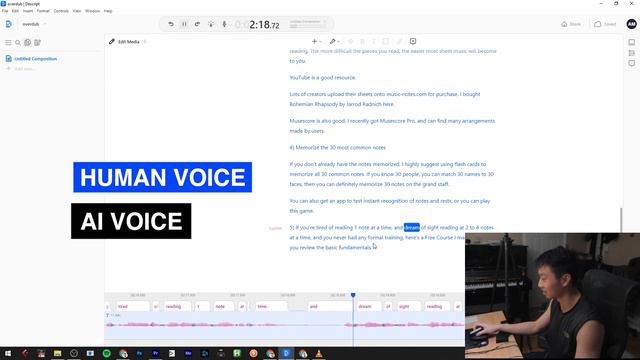Image resolution: width=640 pixels, height=360 pixels.
Task: Click the boxed icon at the editor toolbar's right end
Action: (x=413, y=41)
